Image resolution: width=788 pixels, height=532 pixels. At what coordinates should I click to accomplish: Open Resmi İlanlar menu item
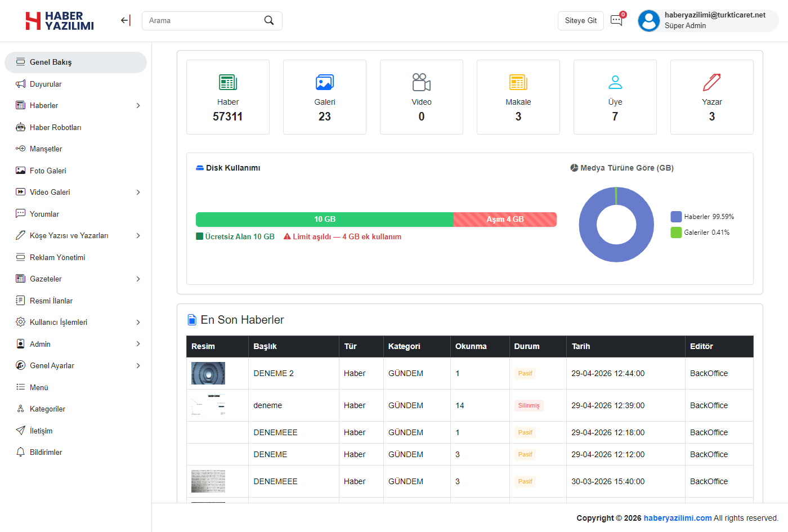pyautogui.click(x=75, y=301)
